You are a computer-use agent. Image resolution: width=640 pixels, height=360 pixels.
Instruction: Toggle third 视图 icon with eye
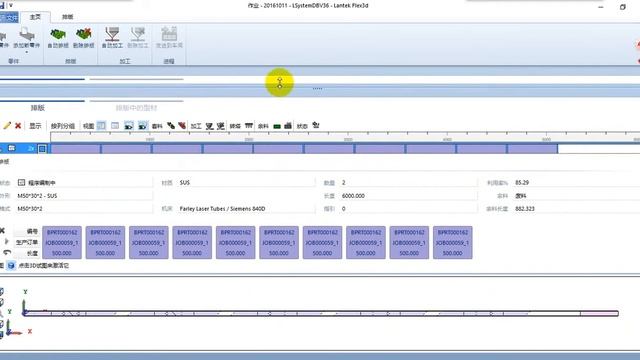click(x=129, y=126)
